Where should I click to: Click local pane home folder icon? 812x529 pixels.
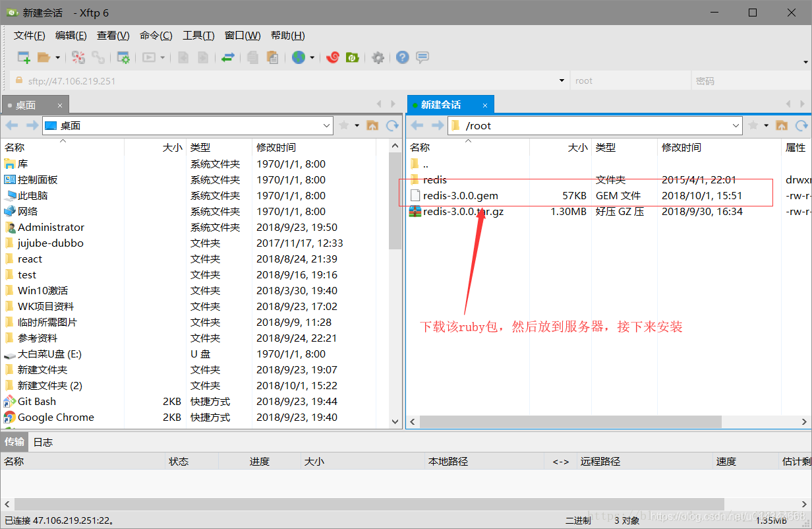(x=372, y=125)
